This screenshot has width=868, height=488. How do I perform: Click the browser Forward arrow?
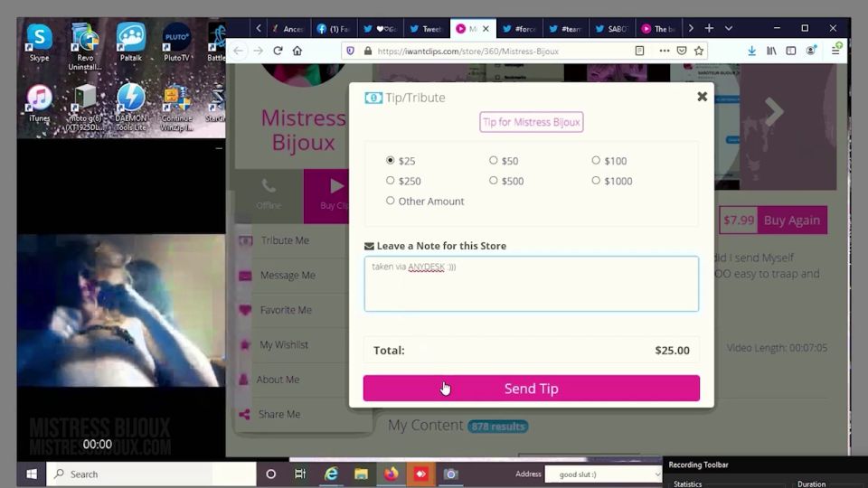(x=258, y=51)
